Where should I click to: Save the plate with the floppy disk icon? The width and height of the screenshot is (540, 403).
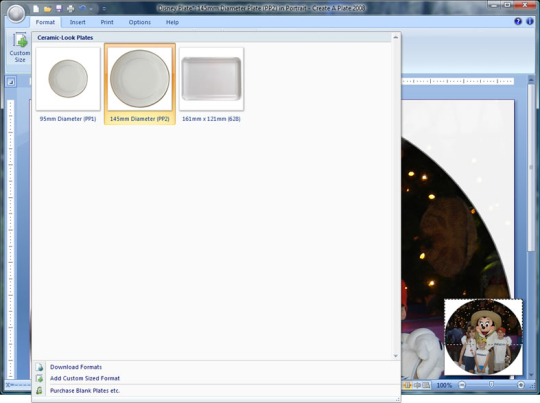click(x=59, y=8)
